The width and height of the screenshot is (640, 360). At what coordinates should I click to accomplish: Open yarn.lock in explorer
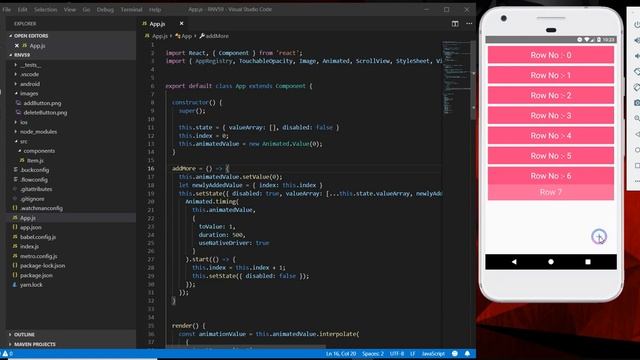click(x=31, y=285)
